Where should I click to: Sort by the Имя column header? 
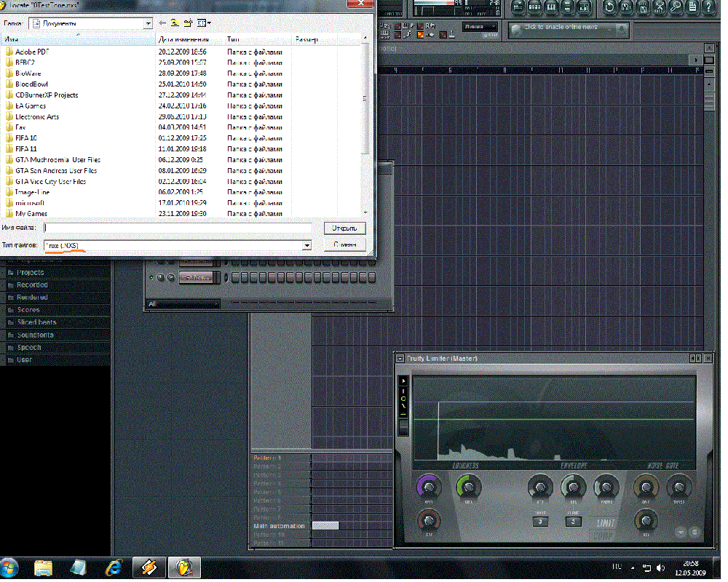[78, 39]
